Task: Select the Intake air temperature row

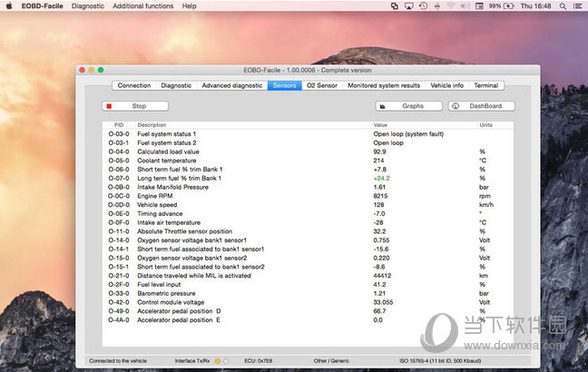Action: point(308,222)
